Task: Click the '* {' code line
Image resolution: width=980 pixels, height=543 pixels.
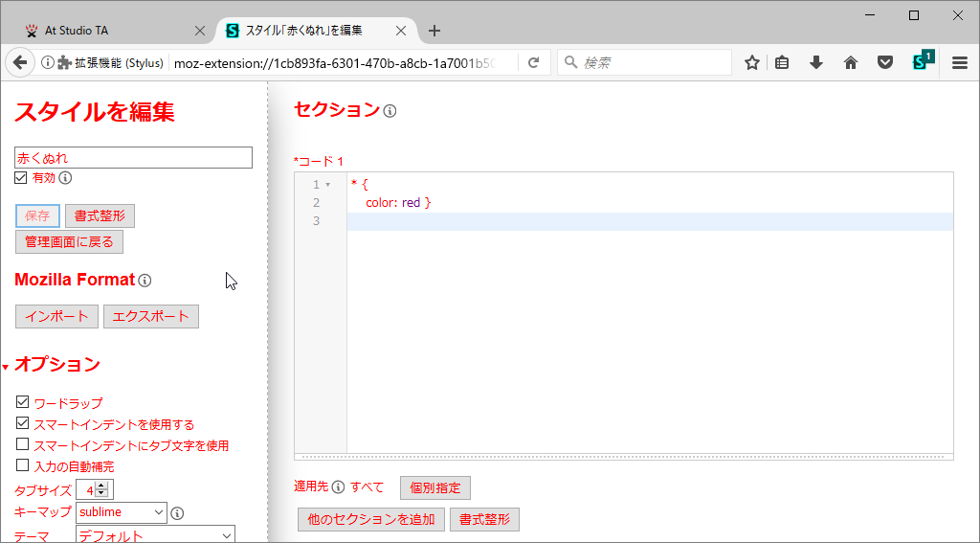Action: (x=360, y=185)
